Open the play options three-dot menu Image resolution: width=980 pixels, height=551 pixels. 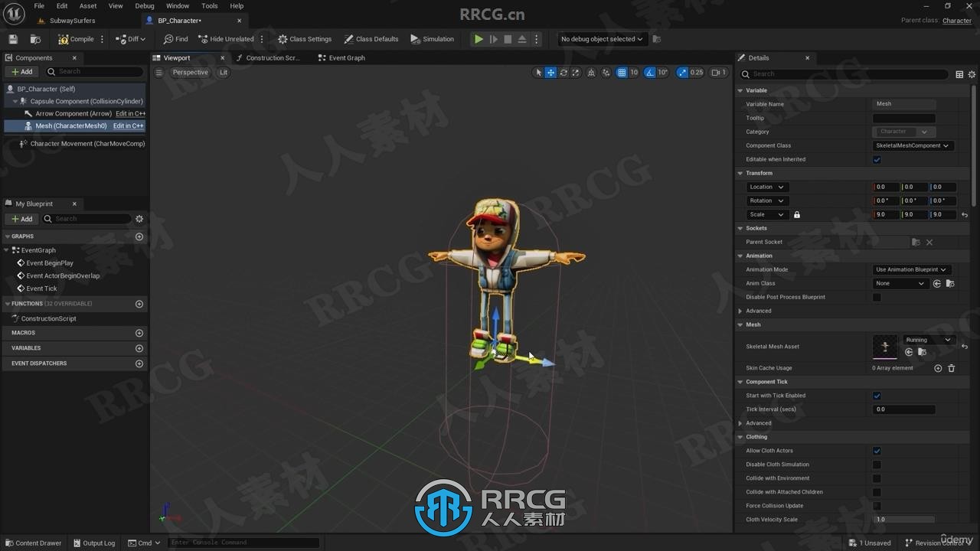tap(536, 39)
